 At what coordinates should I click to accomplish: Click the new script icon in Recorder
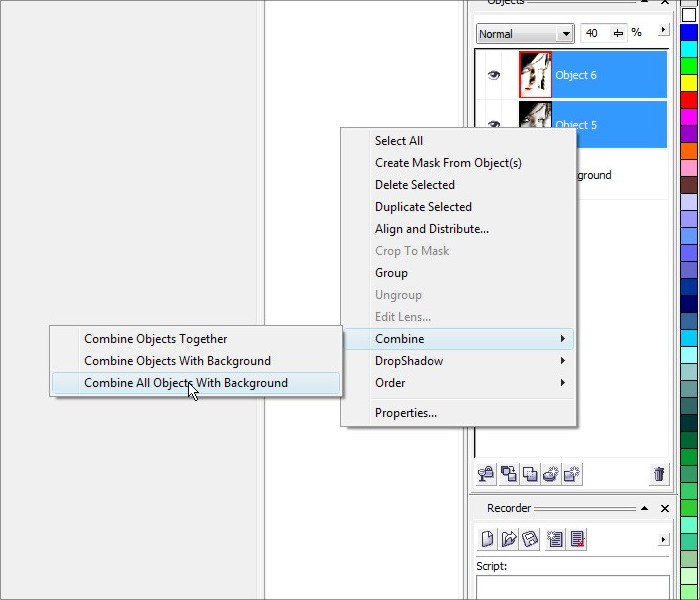pyautogui.click(x=487, y=539)
